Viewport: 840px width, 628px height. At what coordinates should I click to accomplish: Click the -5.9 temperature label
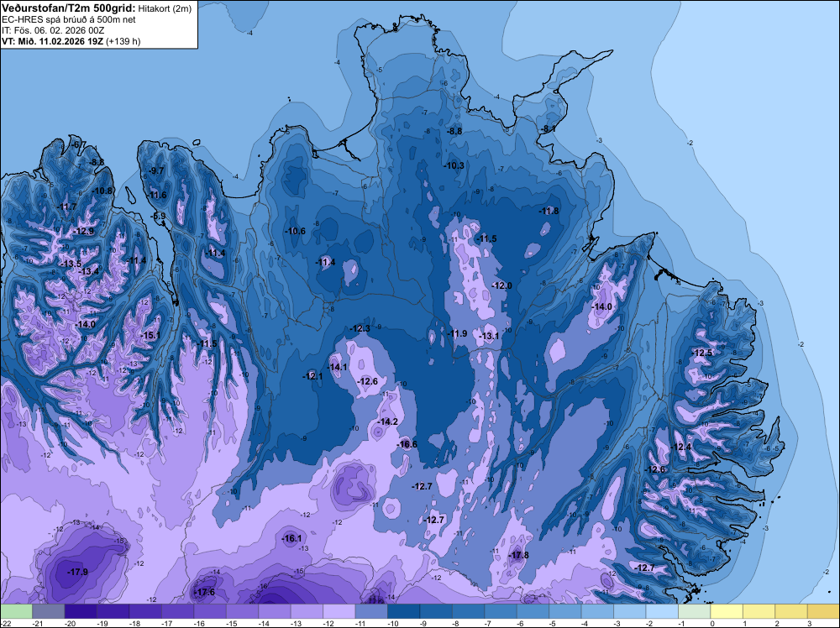(158, 217)
